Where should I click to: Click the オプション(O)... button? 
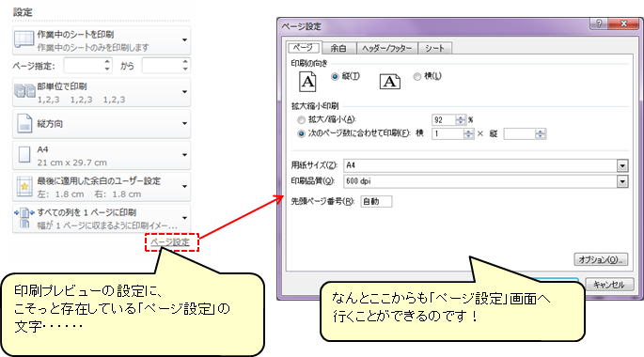coord(601,259)
